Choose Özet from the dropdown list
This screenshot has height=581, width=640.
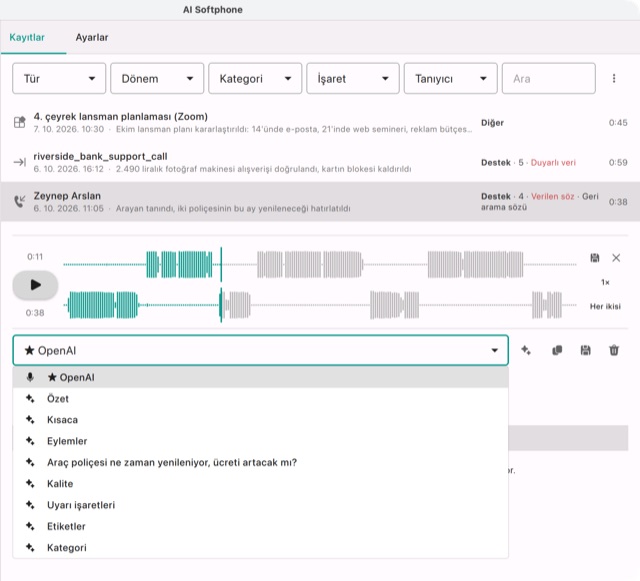[x=260, y=398]
